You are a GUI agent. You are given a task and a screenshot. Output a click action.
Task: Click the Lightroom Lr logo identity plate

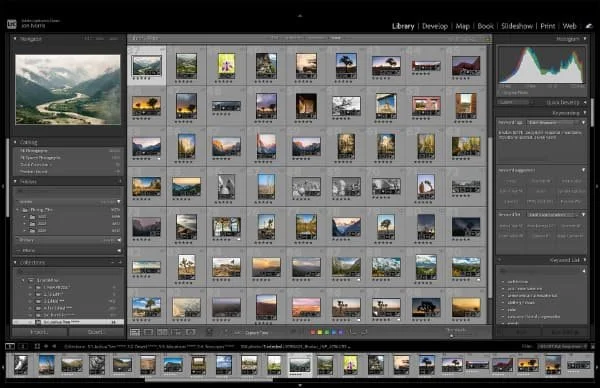pyautogui.click(x=12, y=24)
